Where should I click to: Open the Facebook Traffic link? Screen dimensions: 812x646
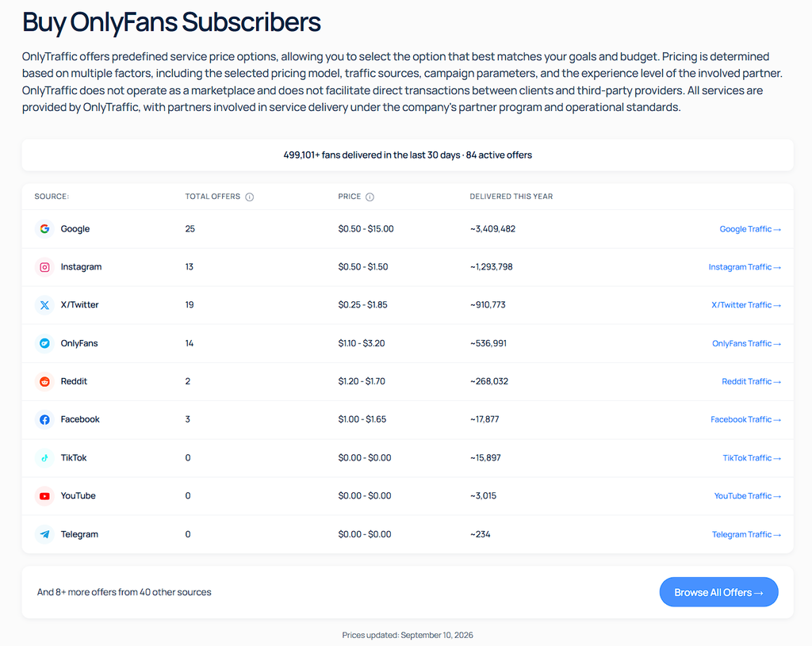click(x=745, y=419)
